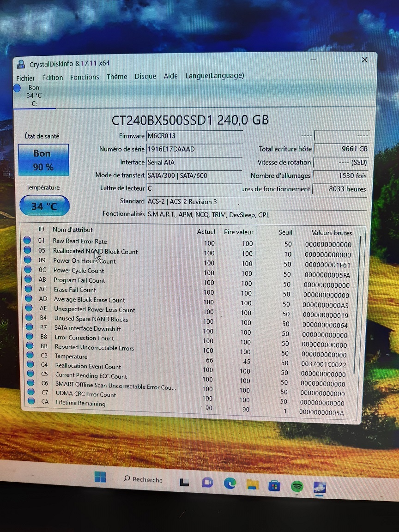Open the Thème menu
Image resolution: width=399 pixels, height=532 pixels.
tap(117, 77)
